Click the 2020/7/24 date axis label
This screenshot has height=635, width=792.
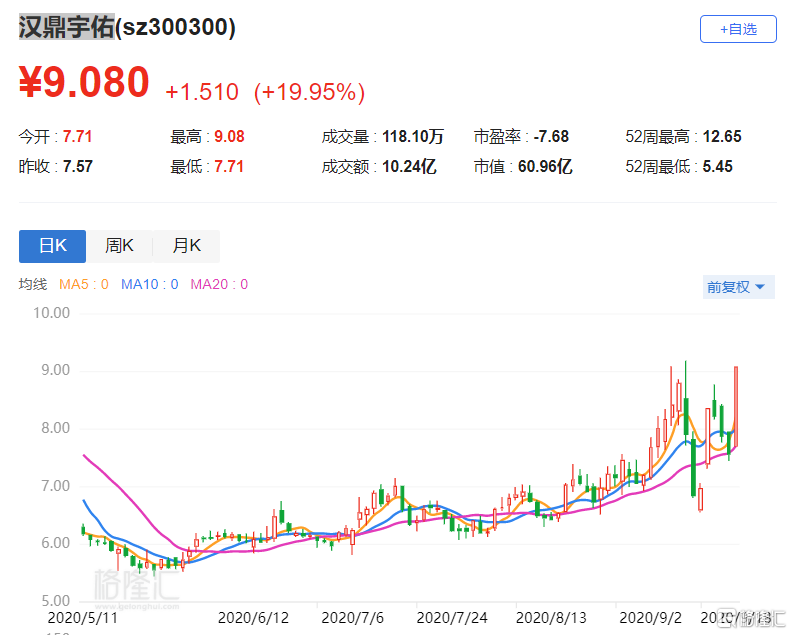point(452,618)
